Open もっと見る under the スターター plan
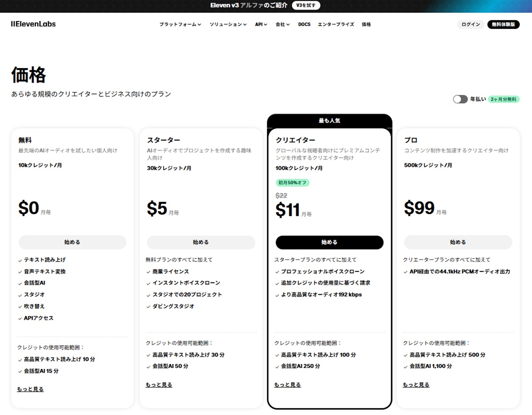 159,385
